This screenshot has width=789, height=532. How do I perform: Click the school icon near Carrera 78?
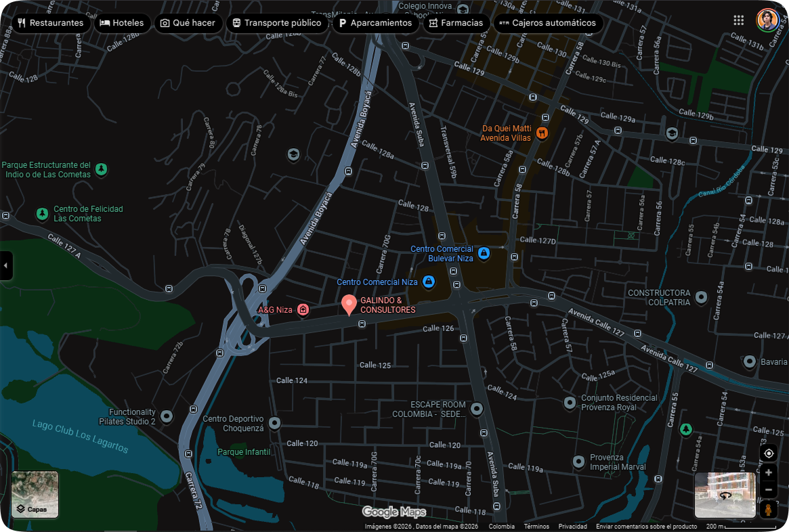[293, 154]
